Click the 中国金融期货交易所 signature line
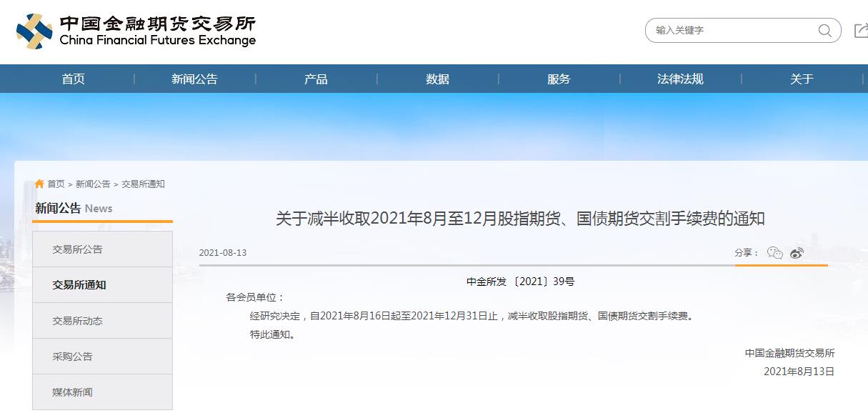Screen dimensions: 868x413 (789, 353)
